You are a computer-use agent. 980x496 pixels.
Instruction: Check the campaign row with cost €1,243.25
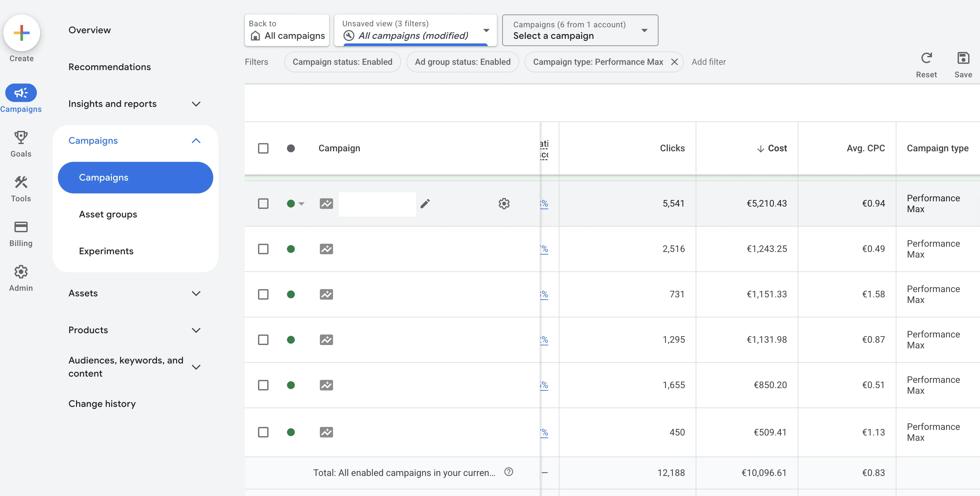(263, 249)
